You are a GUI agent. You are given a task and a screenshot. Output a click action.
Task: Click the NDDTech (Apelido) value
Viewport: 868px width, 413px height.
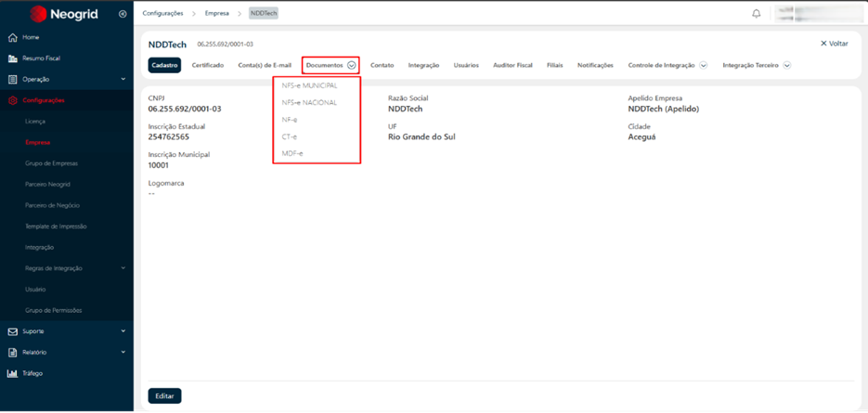click(664, 110)
